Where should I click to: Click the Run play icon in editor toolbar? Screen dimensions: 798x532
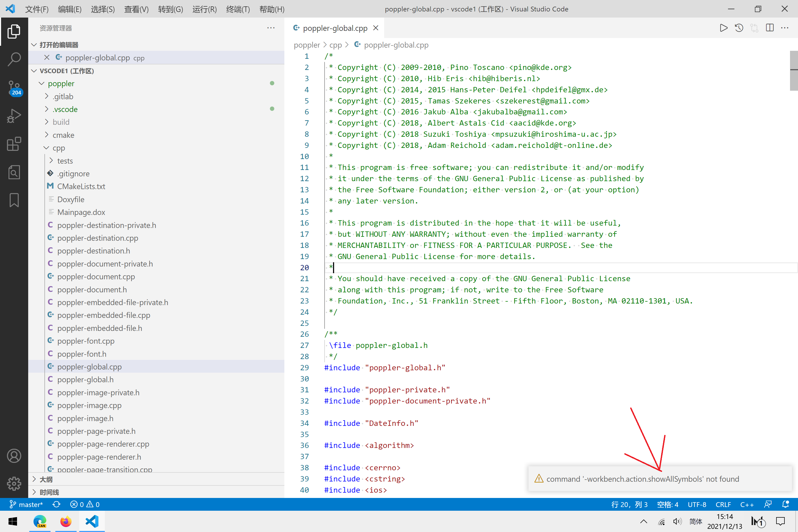tap(723, 28)
